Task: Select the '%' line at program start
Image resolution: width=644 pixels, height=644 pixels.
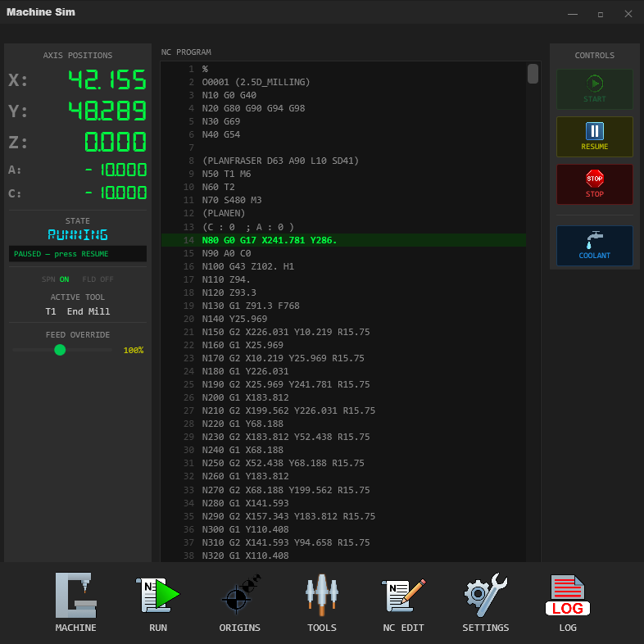Action: [x=343, y=69]
